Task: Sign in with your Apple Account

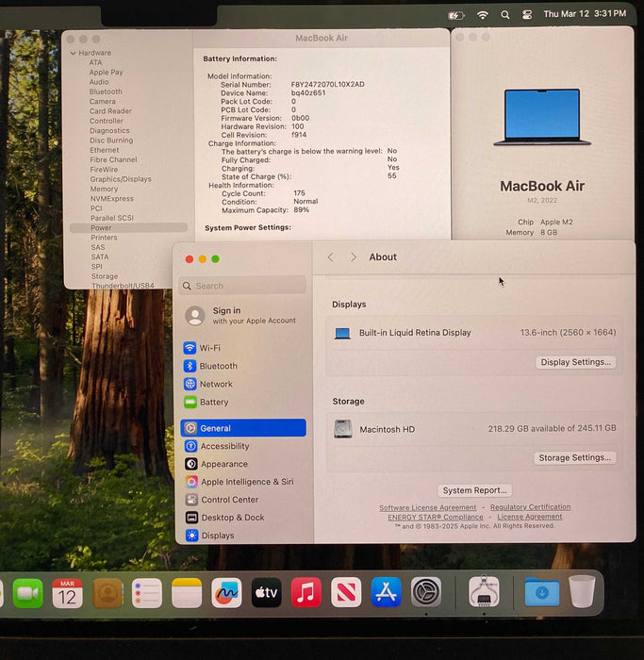Action: pyautogui.click(x=240, y=315)
